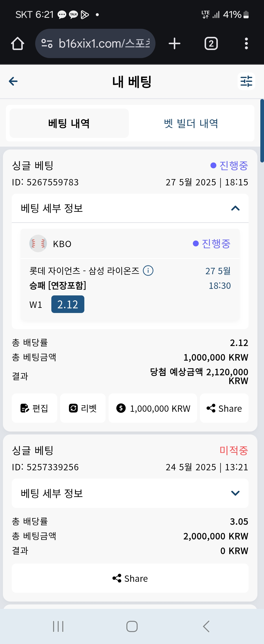Go back using the page's back arrow

coord(13,81)
